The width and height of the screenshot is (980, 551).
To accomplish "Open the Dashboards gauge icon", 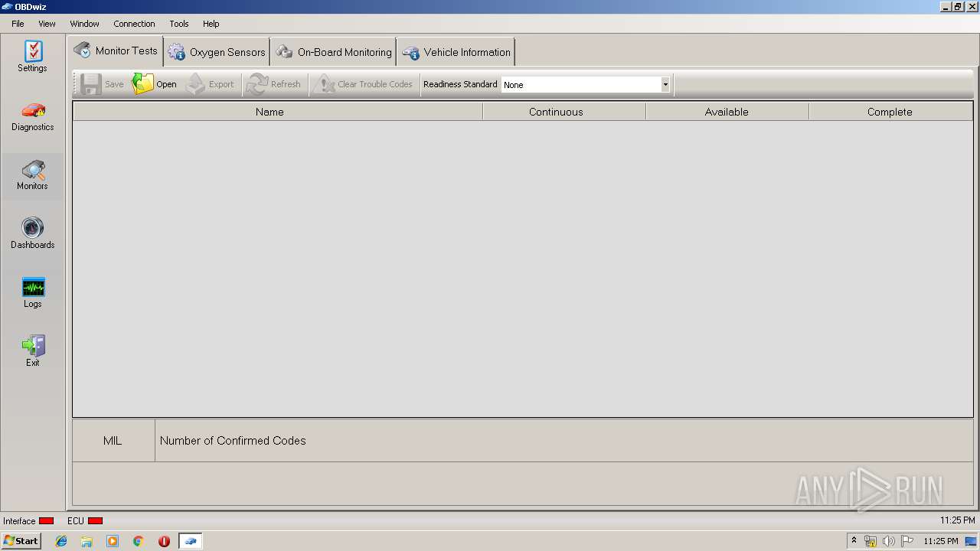I will click(x=32, y=233).
